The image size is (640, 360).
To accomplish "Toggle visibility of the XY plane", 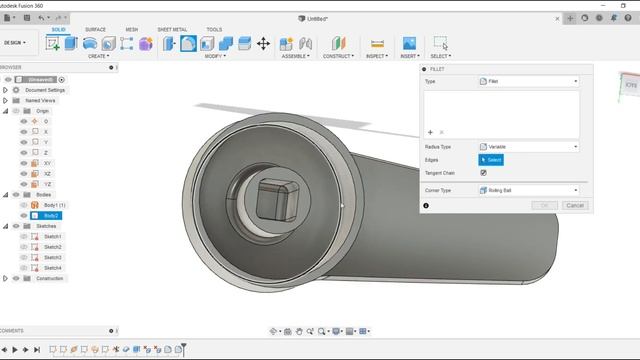I will (x=24, y=163).
